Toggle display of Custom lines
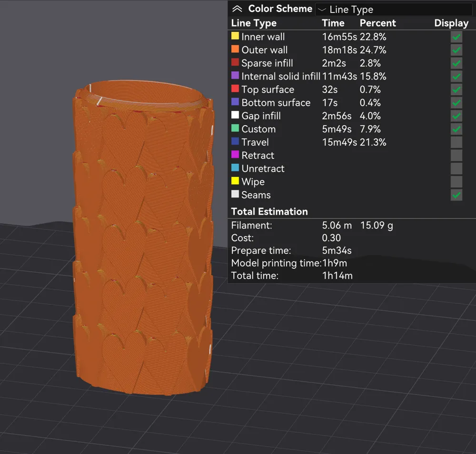The width and height of the screenshot is (476, 454). click(456, 129)
